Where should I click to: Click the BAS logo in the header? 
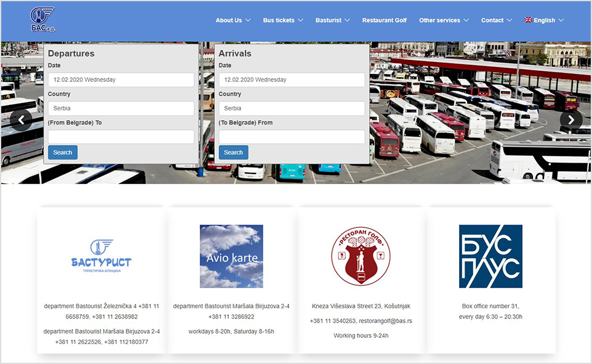[x=42, y=19]
